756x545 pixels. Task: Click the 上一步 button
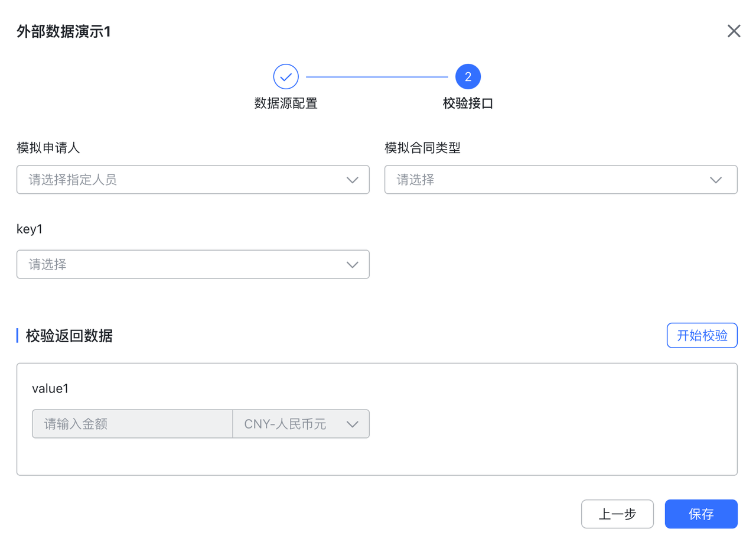point(617,514)
